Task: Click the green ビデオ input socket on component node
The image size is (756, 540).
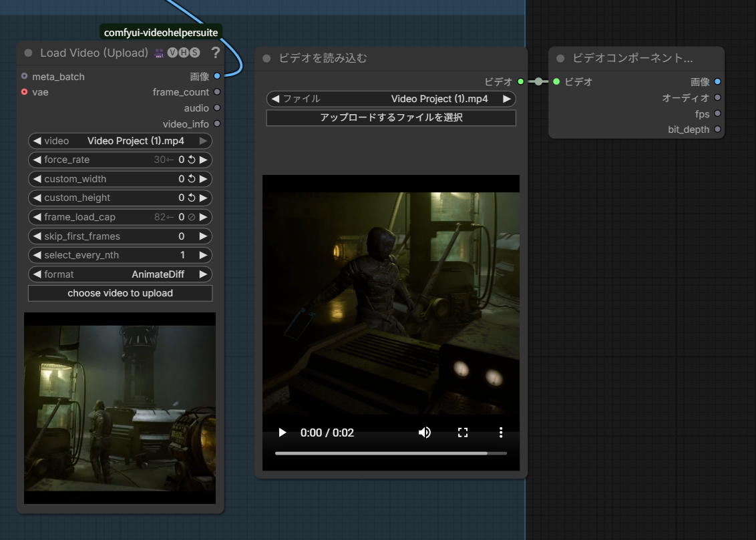Action: (x=556, y=81)
